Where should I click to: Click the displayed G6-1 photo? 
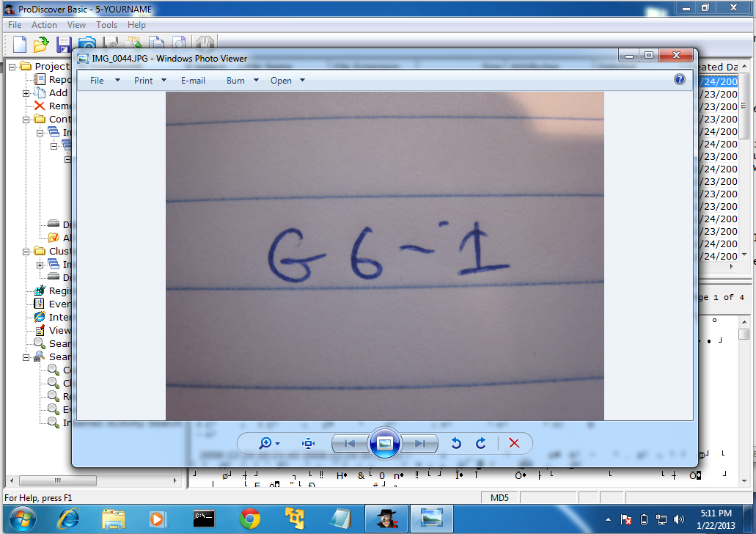385,256
